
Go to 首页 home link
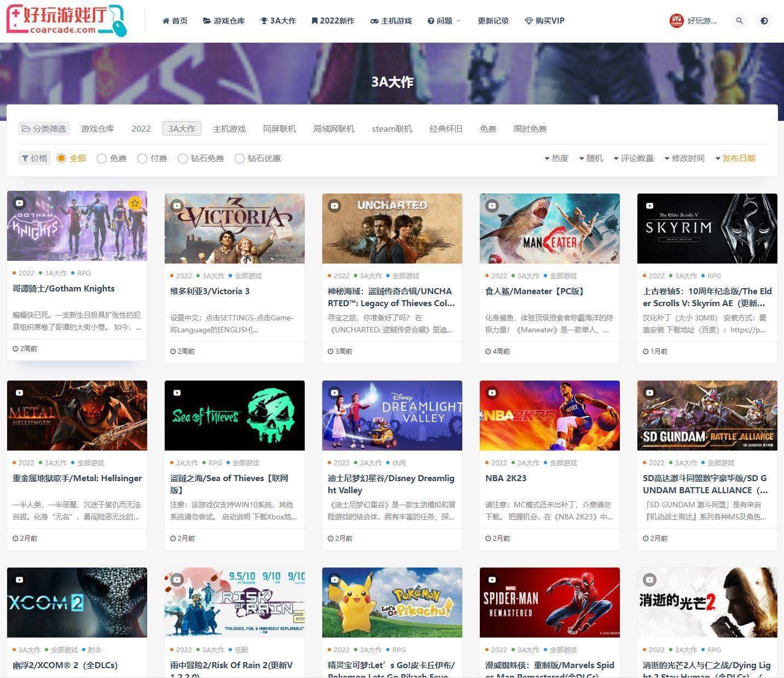point(175,21)
